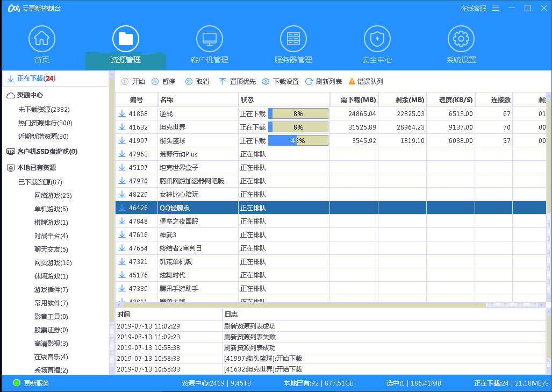Click the 客户机SSD盘游戏 SSD icon
552x392 pixels.
click(11, 152)
